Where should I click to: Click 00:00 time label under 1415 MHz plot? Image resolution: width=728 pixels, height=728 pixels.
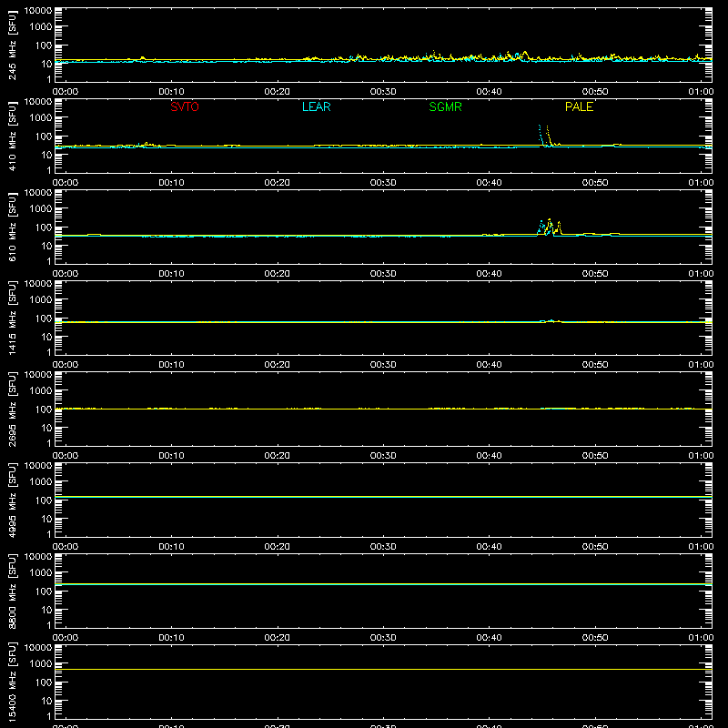66,365
